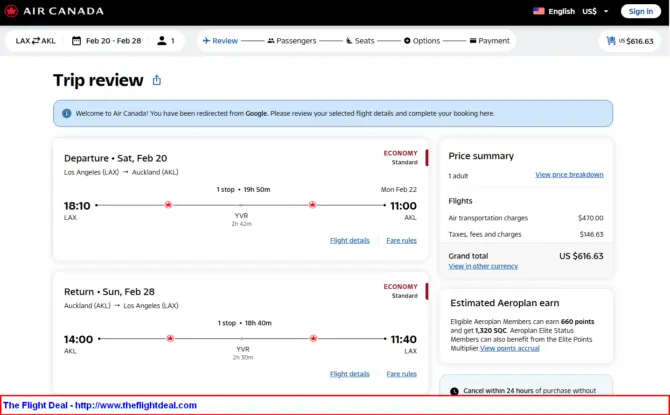Click the YVR stop on the departure flight
Image resolution: width=670 pixels, height=415 pixels.
[x=241, y=216]
